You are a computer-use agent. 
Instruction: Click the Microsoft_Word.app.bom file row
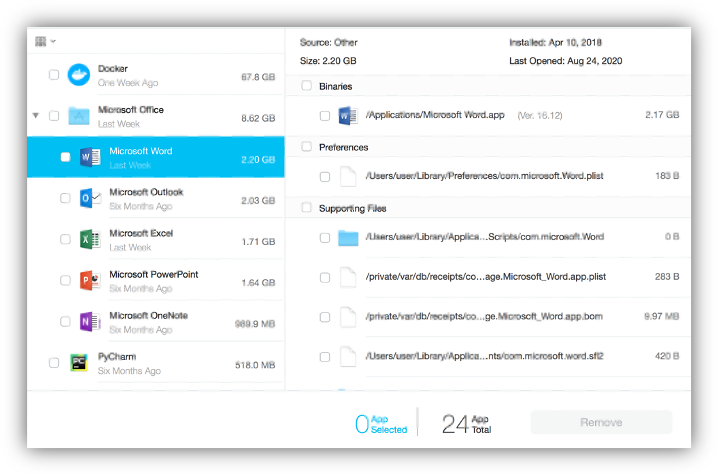pos(484,317)
